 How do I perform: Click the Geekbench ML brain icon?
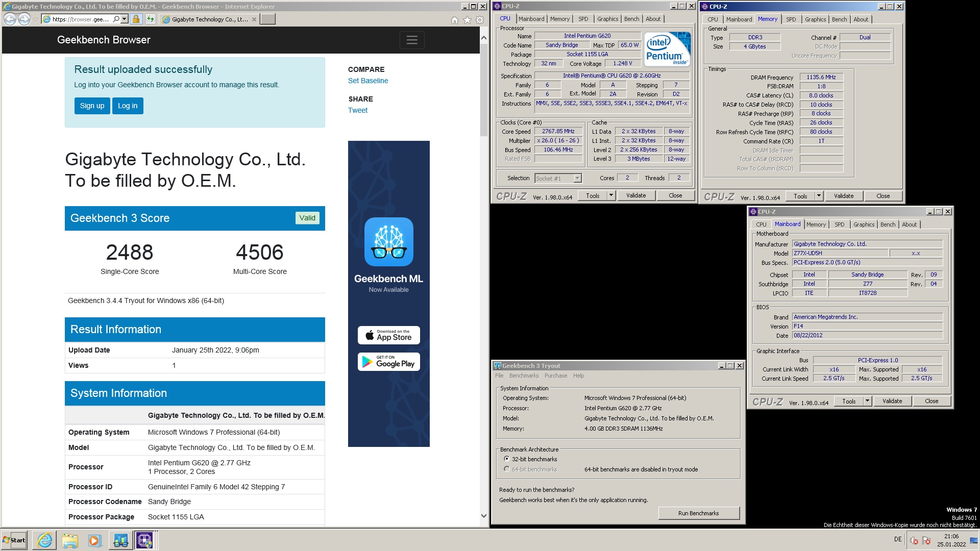(x=389, y=242)
